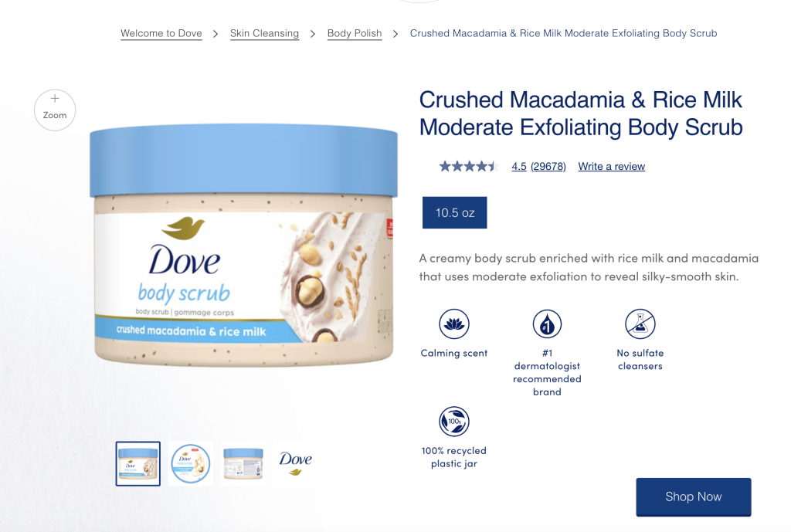
Task: Click the breadcrumb chevron after Body Polish
Action: (395, 34)
